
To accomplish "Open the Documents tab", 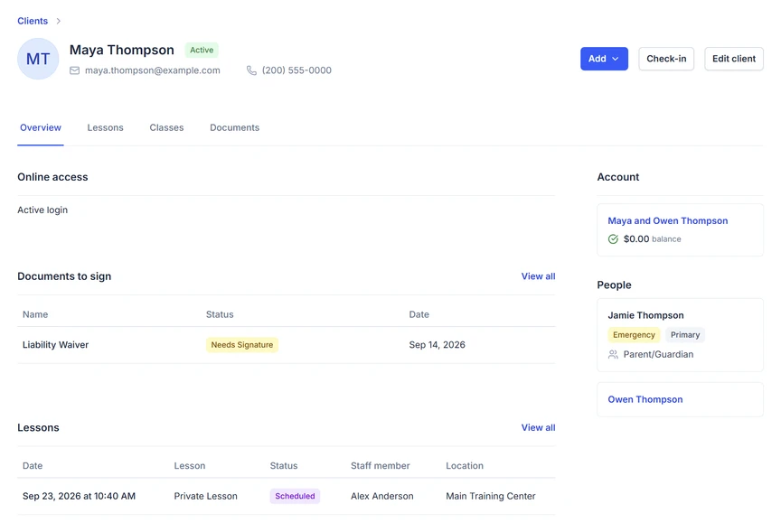I will (235, 128).
